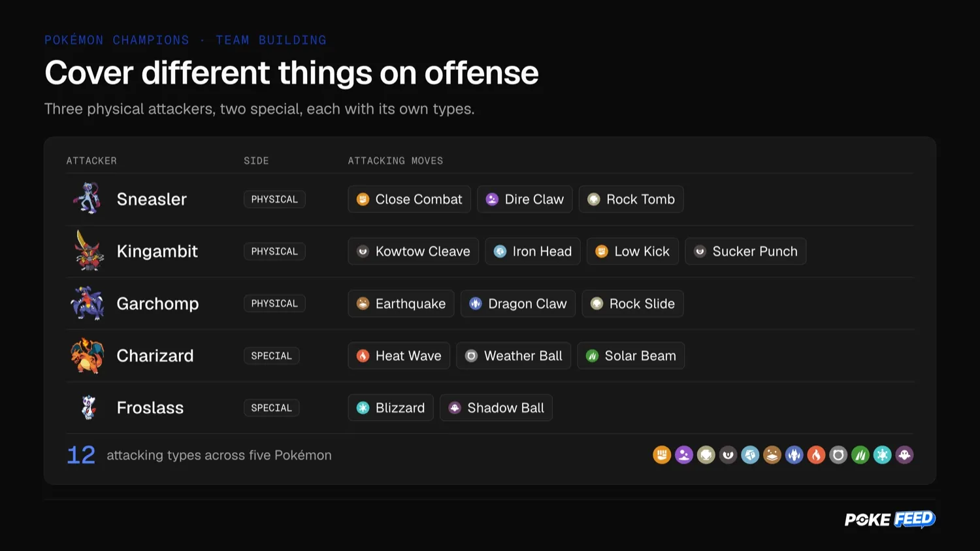Screen dimensions: 980x551
Task: Select the Weather Ball move chip
Action: (514, 356)
